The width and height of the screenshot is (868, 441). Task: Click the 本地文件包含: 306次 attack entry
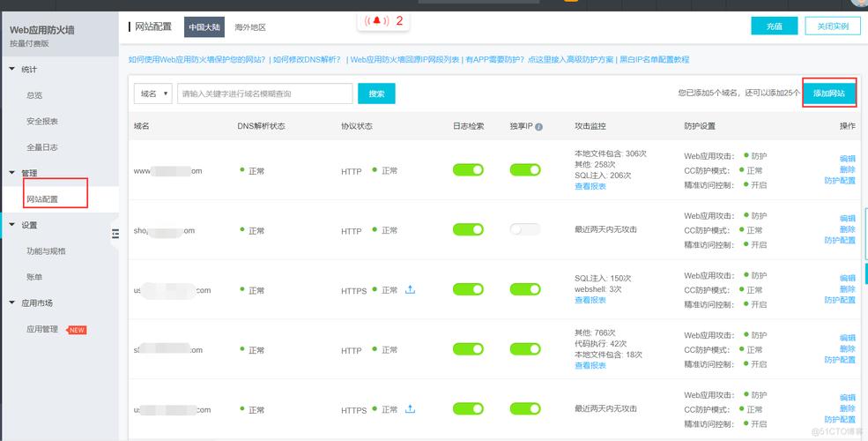611,154
